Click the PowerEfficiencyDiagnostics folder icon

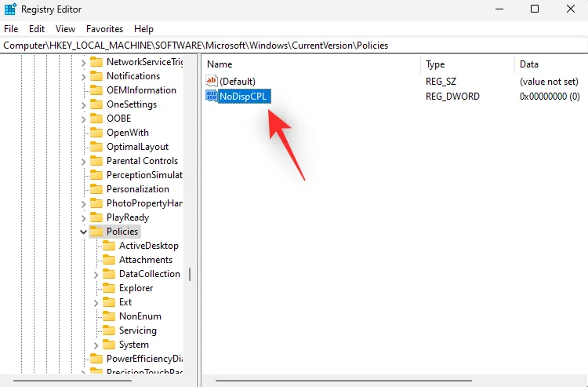tap(96, 359)
